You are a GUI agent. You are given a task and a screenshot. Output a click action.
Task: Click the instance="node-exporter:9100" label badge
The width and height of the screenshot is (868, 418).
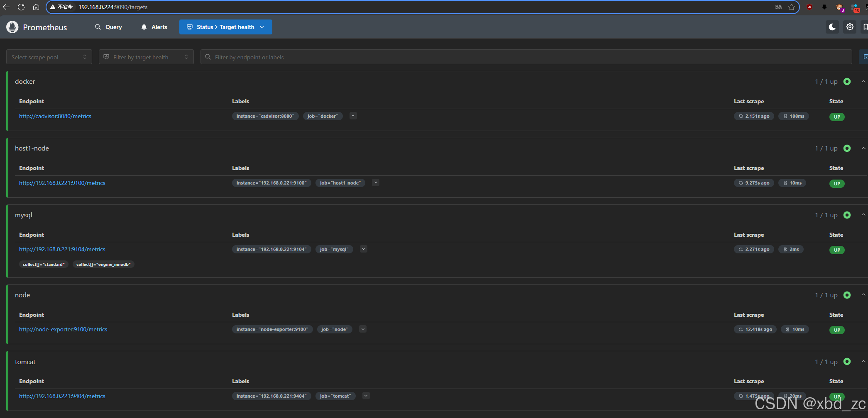click(x=272, y=329)
